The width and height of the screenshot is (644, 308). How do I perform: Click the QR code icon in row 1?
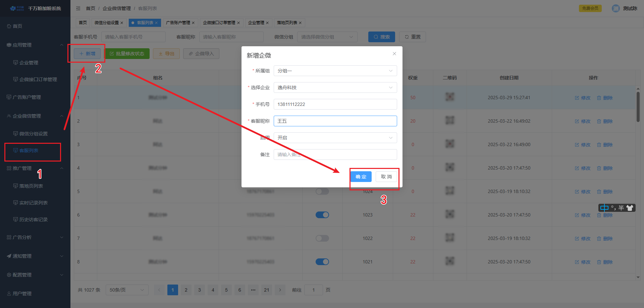pos(449,97)
